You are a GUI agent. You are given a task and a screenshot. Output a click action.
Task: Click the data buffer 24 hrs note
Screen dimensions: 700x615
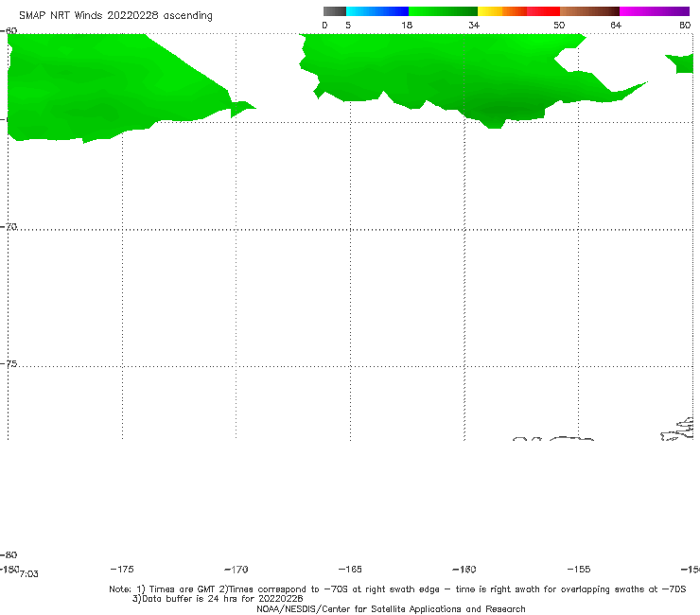pyautogui.click(x=218, y=599)
